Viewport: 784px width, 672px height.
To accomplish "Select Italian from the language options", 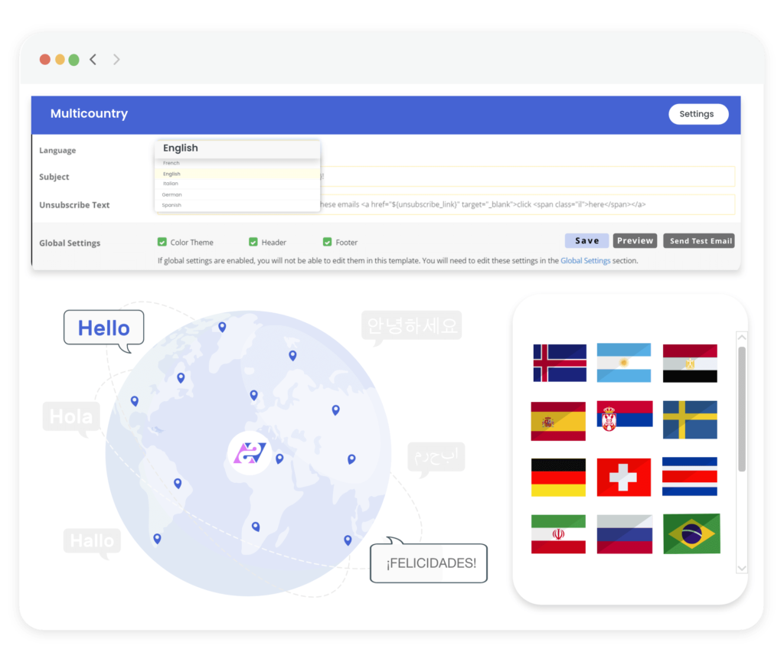I will 171,184.
